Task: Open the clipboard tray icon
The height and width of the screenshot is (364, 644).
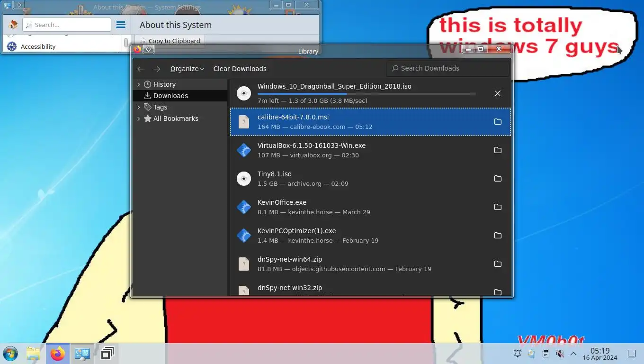Action: click(x=546, y=354)
